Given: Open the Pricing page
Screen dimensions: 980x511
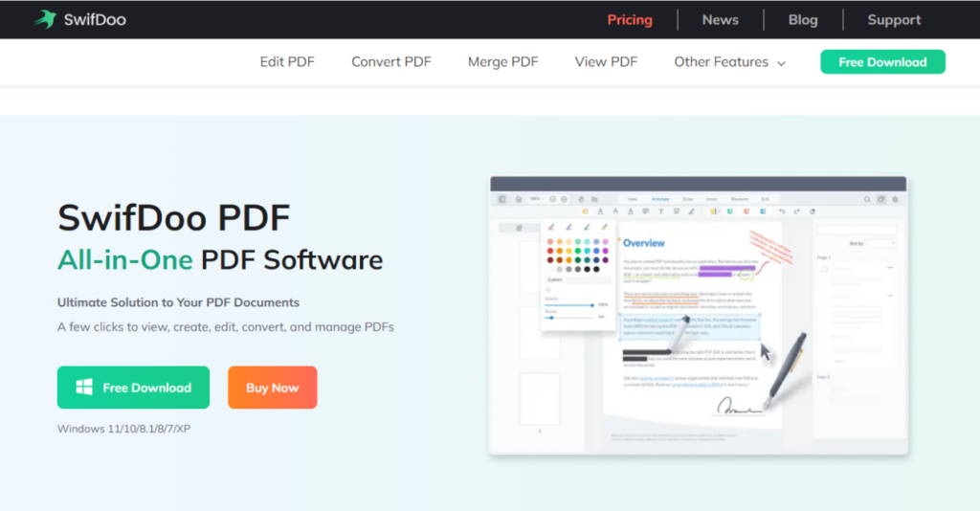Looking at the screenshot, I should [x=630, y=19].
